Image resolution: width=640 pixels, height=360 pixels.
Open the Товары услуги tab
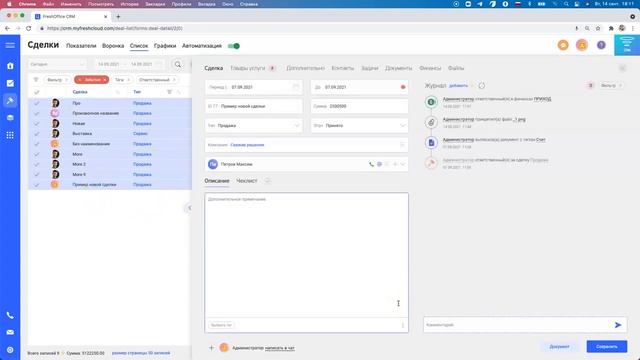coord(248,68)
